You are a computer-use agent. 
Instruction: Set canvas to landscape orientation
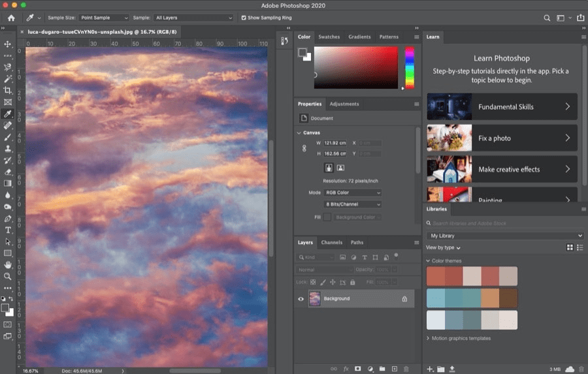pos(340,168)
